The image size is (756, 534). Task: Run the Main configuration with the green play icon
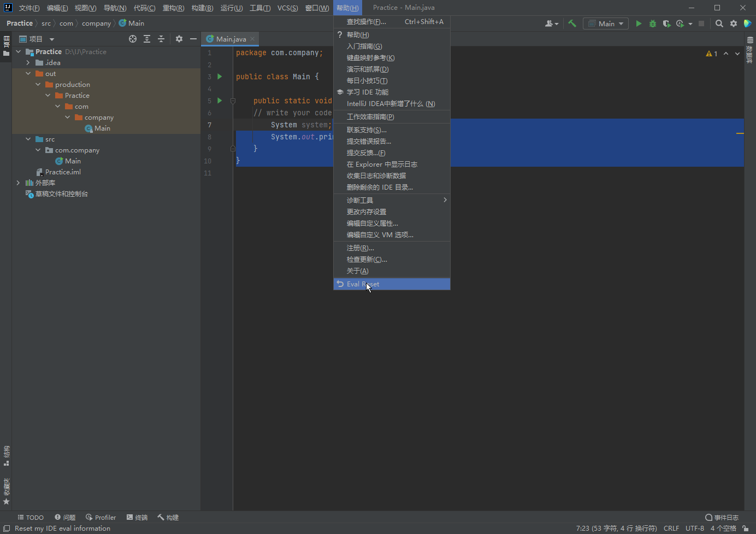(x=639, y=24)
